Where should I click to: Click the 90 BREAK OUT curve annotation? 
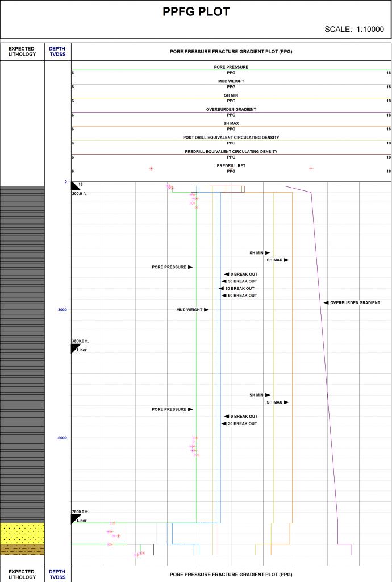[242, 296]
